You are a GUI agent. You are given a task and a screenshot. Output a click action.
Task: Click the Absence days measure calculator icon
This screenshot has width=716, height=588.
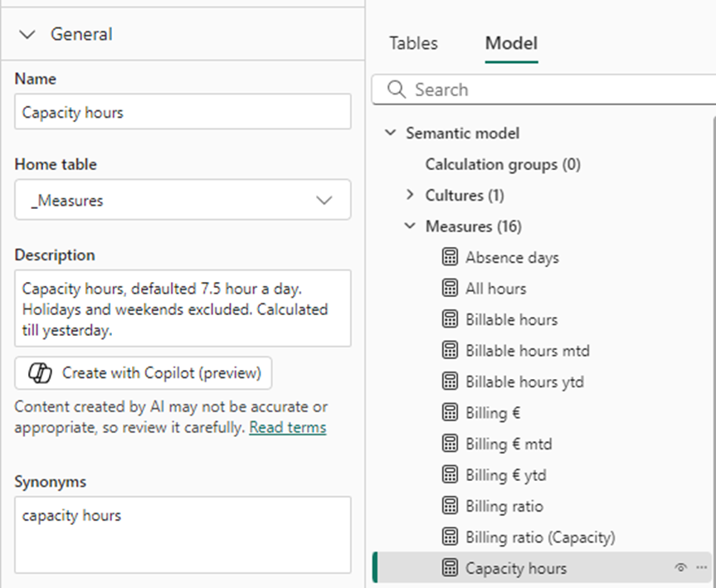pos(450,257)
